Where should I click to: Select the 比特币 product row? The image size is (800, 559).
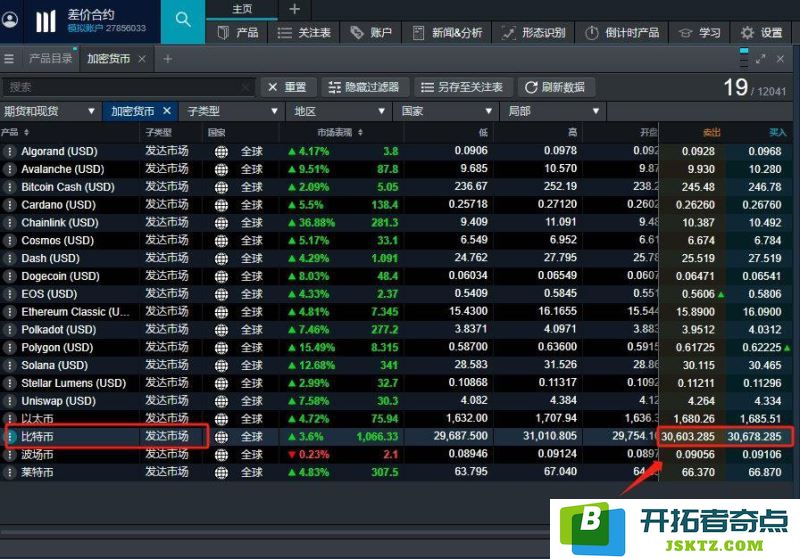point(398,437)
